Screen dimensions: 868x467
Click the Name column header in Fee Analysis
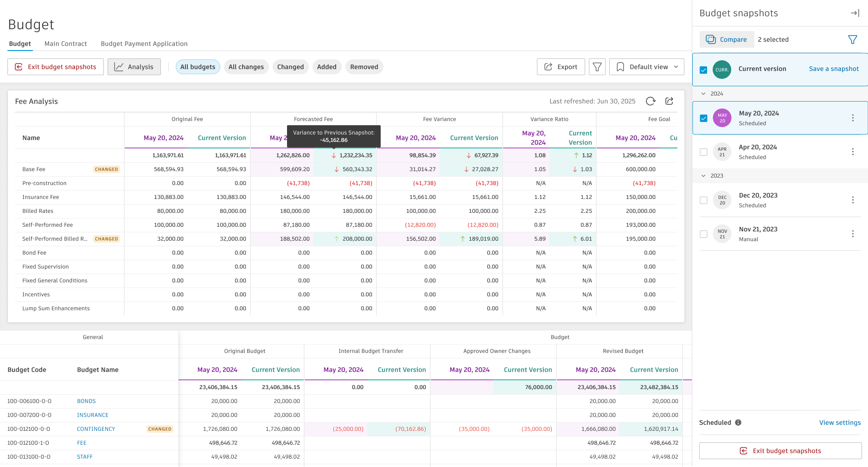point(31,138)
